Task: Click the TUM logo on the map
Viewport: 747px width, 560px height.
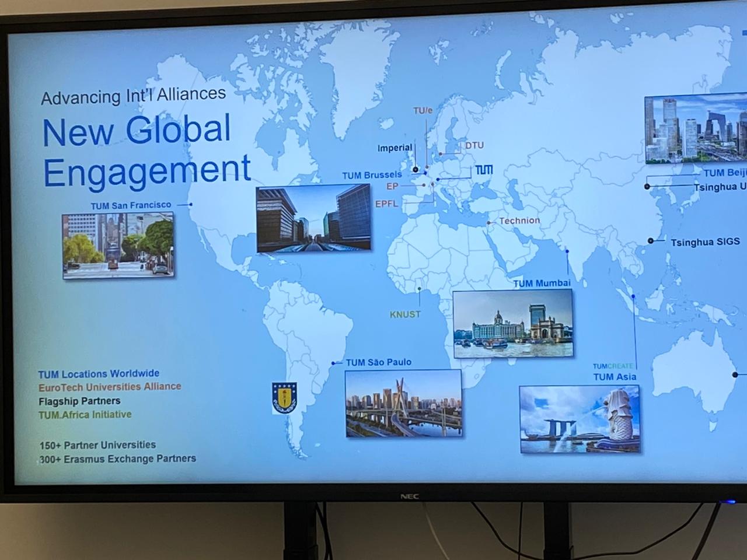Action: 483,170
